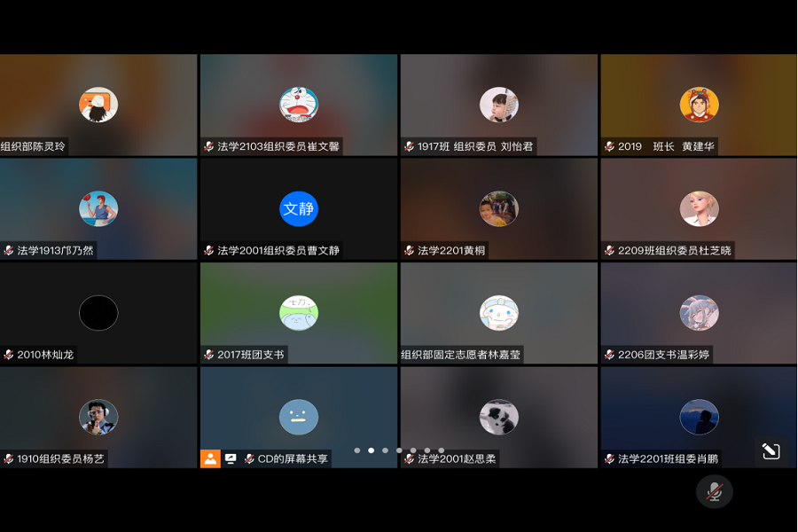Select 法学2201班组委肖鹏's video tile
Screen dimensions: 798x532
(x=698, y=417)
